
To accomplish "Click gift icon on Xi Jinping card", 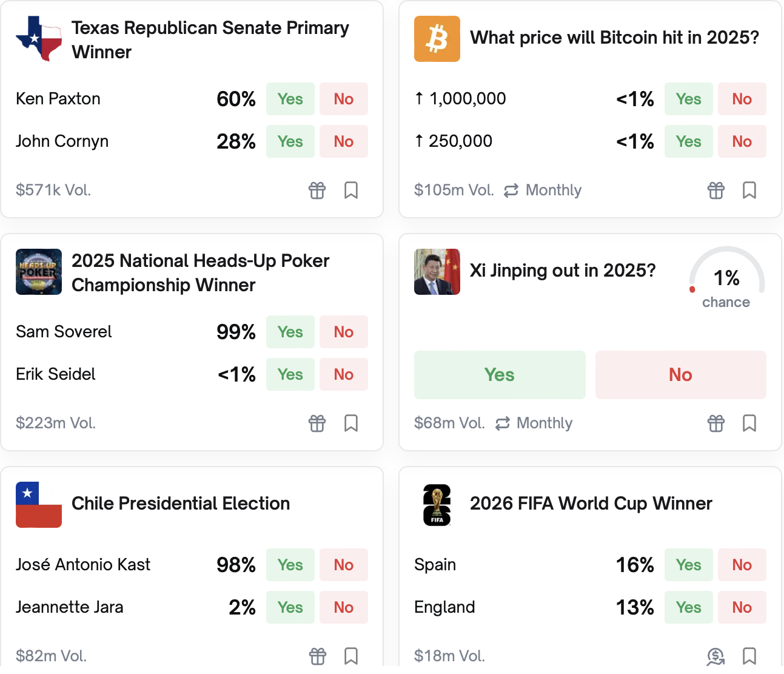I will point(715,423).
